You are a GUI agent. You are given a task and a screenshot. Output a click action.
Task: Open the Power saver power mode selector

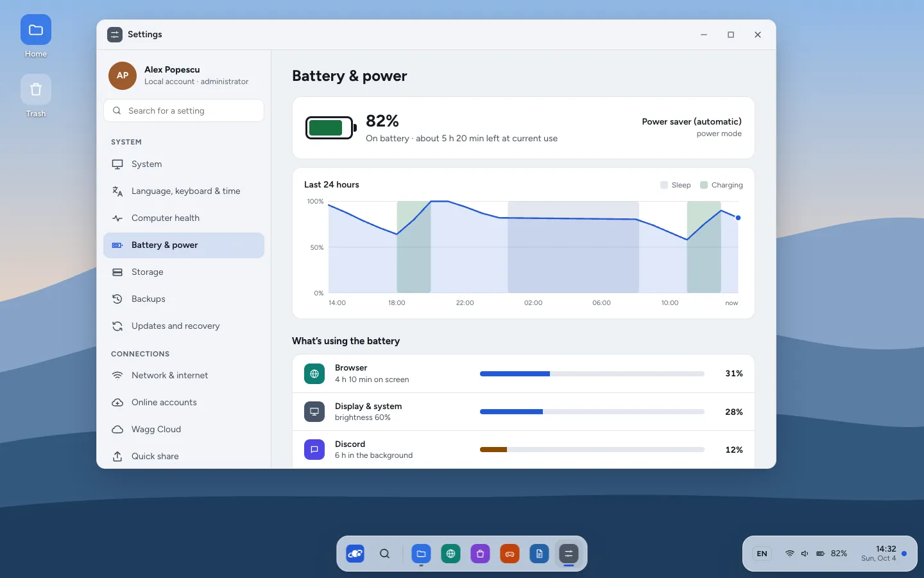click(x=692, y=127)
